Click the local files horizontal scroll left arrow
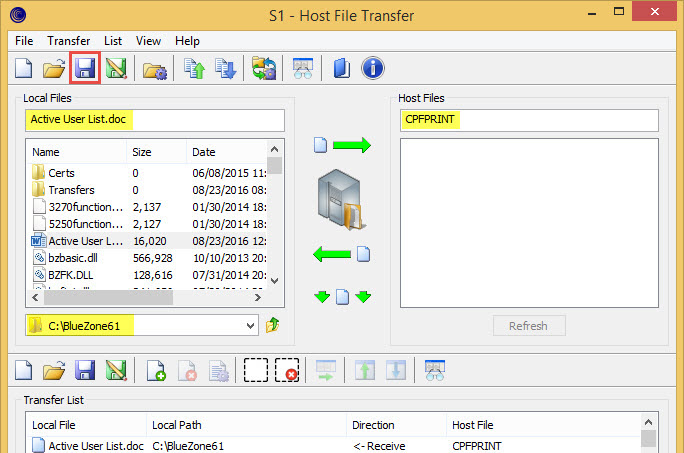 click(x=35, y=298)
